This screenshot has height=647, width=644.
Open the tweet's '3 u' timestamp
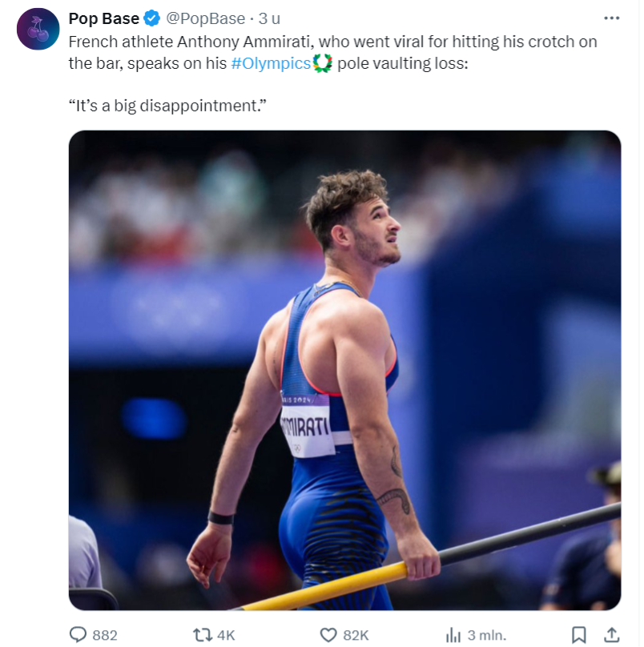point(270,18)
